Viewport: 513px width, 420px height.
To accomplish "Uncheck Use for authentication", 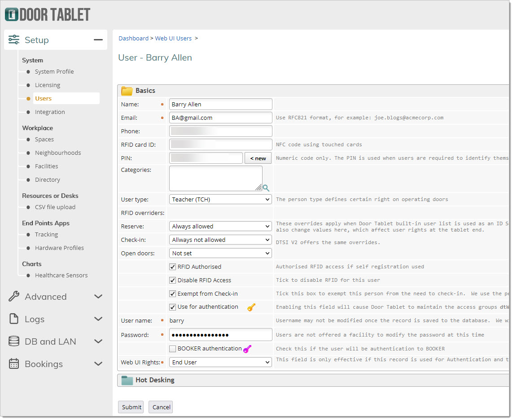I will 172,307.
